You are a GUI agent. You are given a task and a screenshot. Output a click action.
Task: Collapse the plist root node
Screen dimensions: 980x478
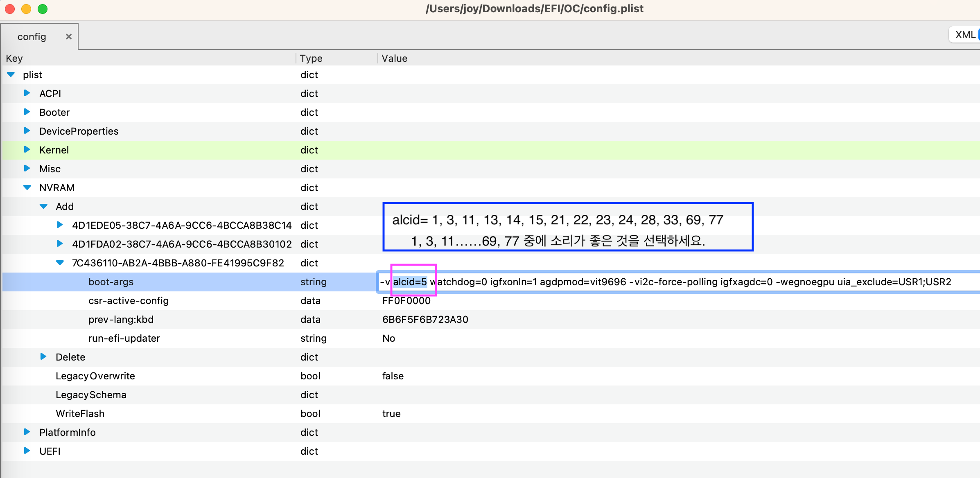pyautogui.click(x=11, y=74)
